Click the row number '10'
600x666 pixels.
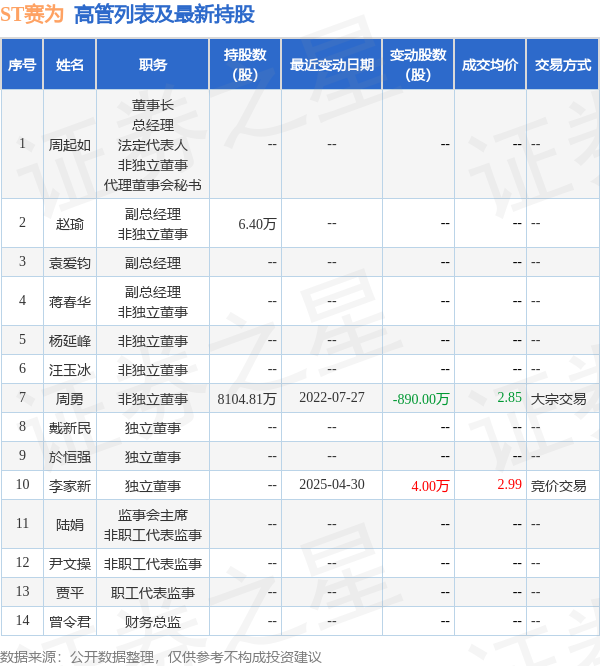point(23,484)
